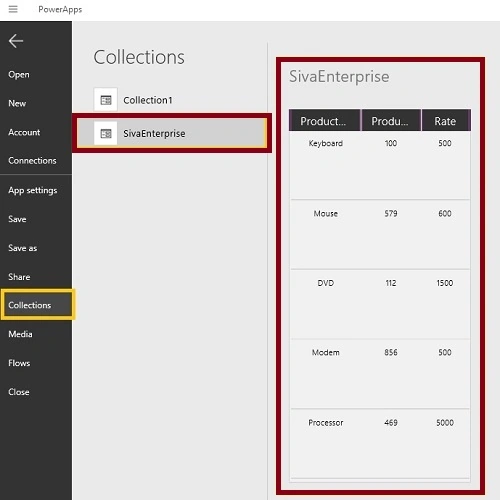500x500 pixels.
Task: Click the Rate column header
Action: (x=446, y=121)
